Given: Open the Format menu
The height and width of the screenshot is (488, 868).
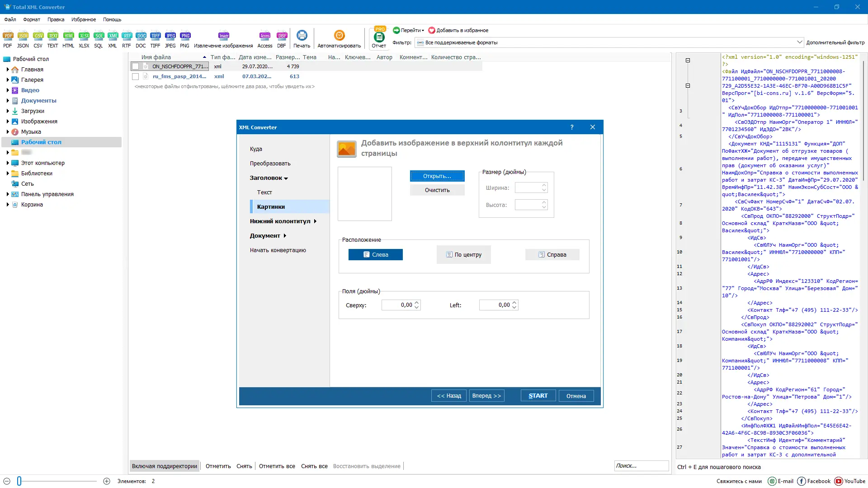Looking at the screenshot, I should tap(32, 19).
